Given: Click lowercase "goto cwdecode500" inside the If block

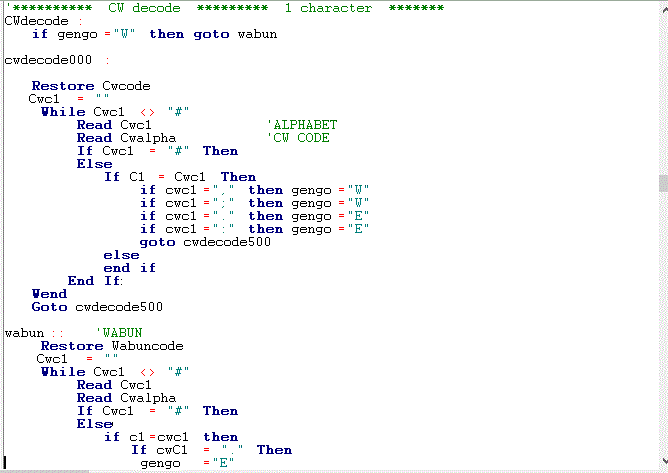Looking at the screenshot, I should 205,242.
